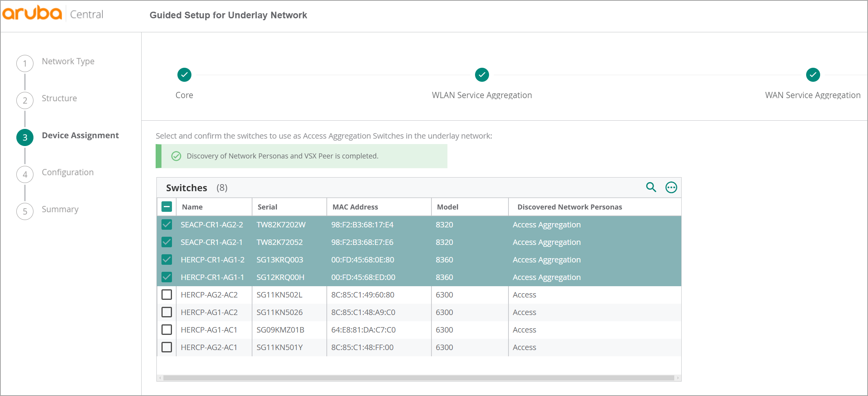This screenshot has width=868, height=396.
Task: Uncheck the HERCP-CR1-AG1-1 row checkbox
Action: click(x=167, y=277)
